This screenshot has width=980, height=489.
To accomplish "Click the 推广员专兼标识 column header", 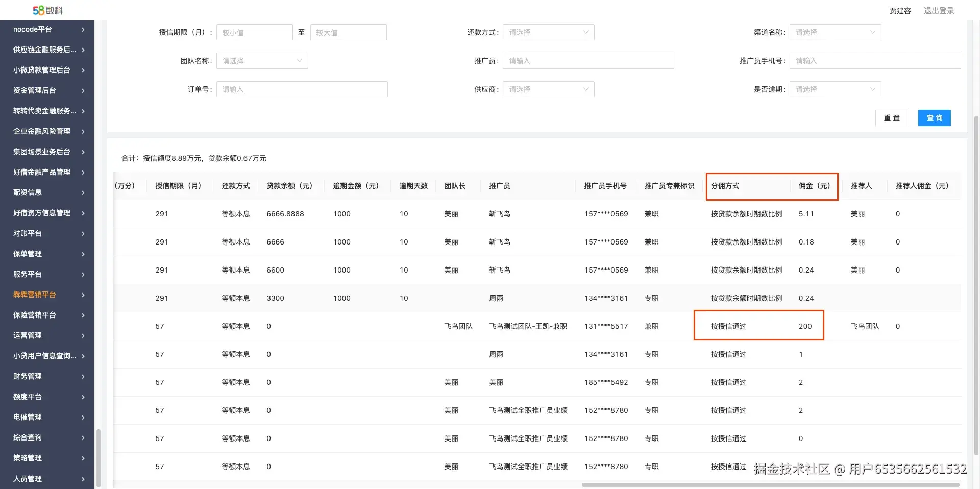I will [x=670, y=186].
